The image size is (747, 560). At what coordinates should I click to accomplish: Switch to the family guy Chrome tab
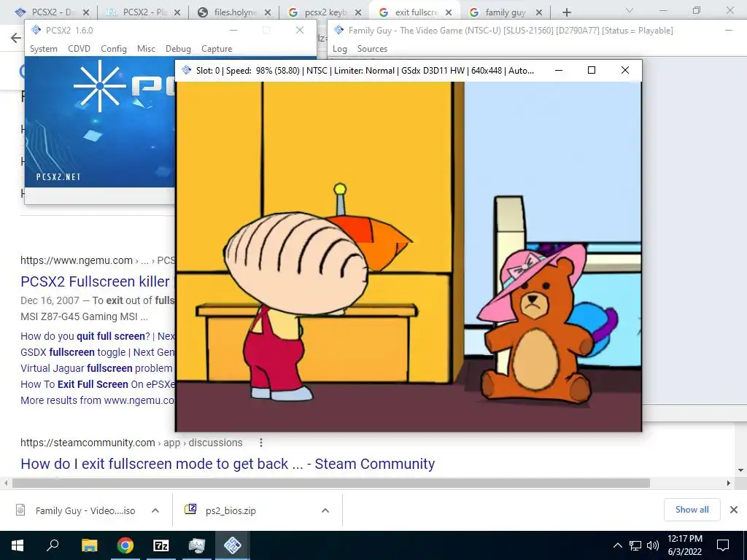pyautogui.click(x=506, y=12)
